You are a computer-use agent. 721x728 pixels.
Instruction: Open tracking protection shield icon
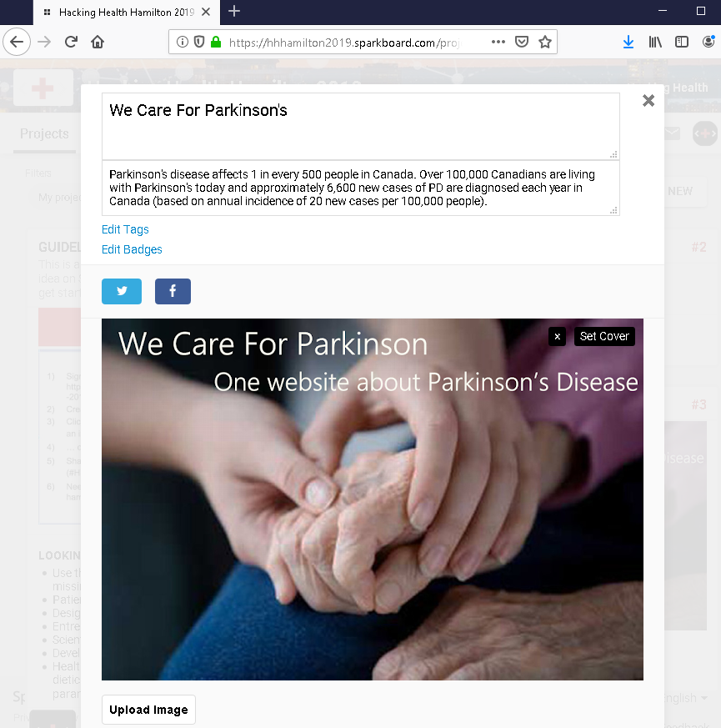point(199,43)
